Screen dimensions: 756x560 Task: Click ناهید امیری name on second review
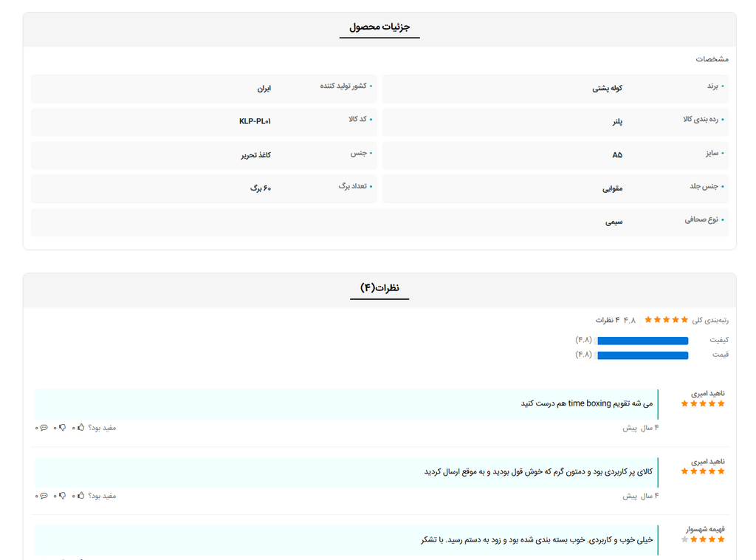(708, 462)
